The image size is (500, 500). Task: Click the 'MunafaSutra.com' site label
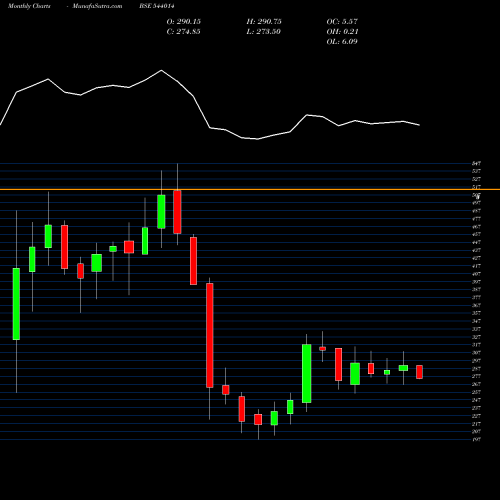coord(97,6)
